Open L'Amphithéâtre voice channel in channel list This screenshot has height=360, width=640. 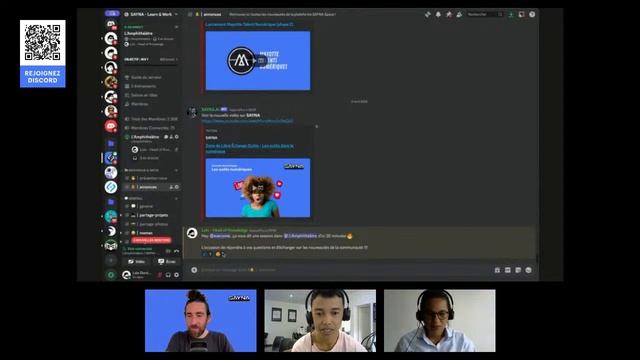(146, 137)
